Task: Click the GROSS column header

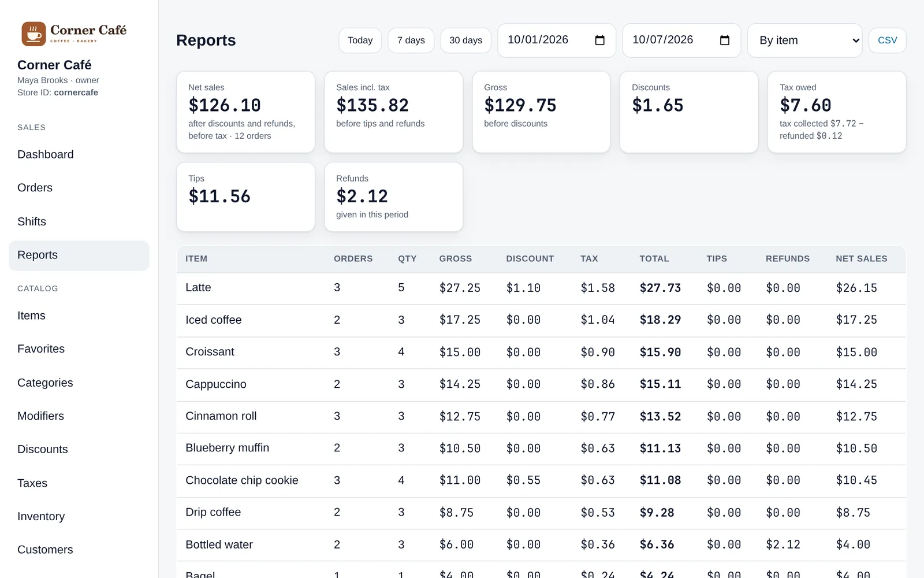Action: pyautogui.click(x=455, y=259)
